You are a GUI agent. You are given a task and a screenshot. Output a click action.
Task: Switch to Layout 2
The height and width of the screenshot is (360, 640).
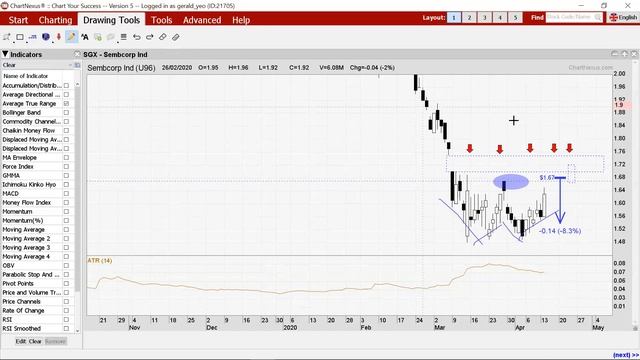tap(469, 18)
